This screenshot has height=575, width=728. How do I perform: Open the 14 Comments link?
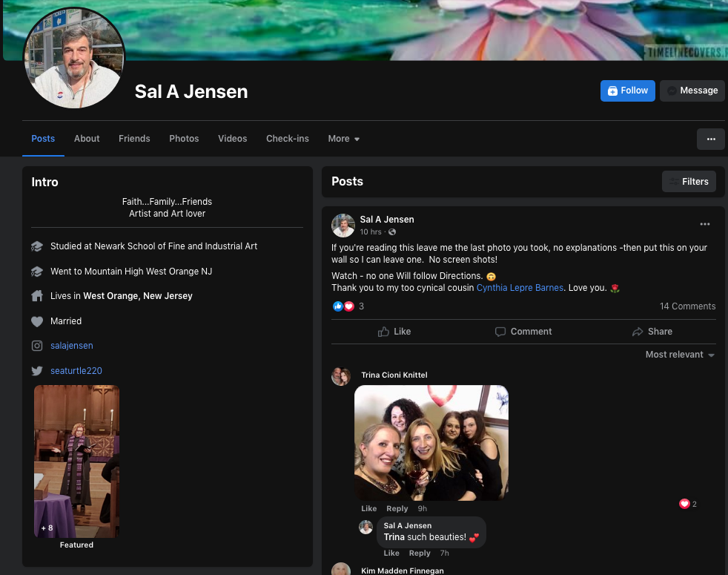click(688, 306)
